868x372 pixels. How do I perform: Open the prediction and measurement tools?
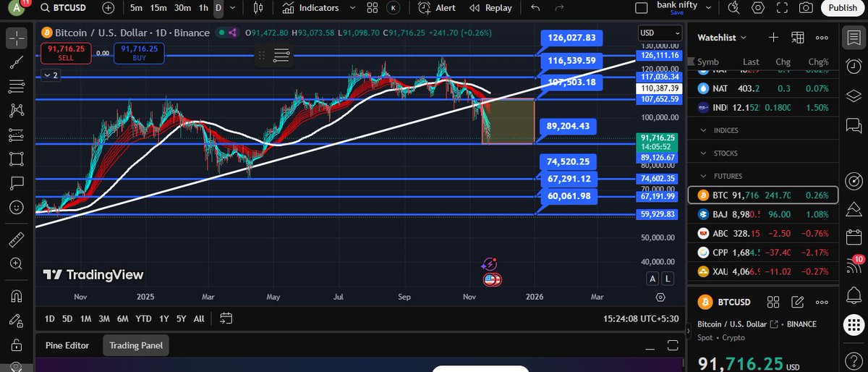click(17, 134)
